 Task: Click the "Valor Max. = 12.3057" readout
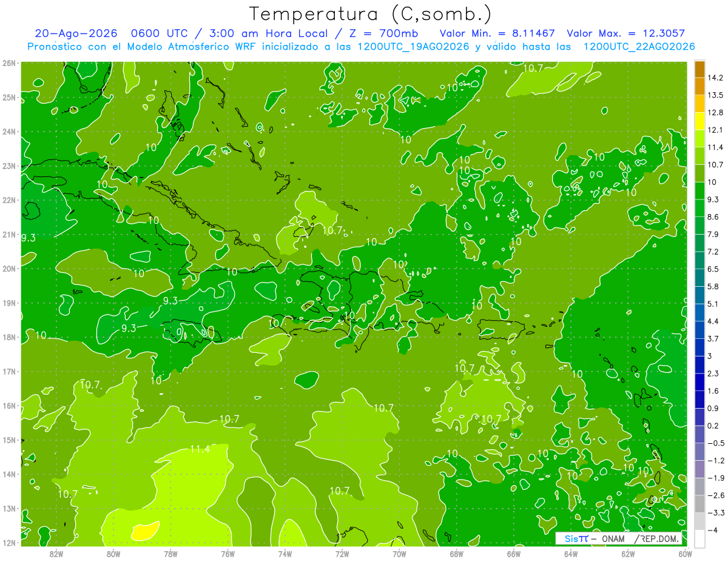625,33
